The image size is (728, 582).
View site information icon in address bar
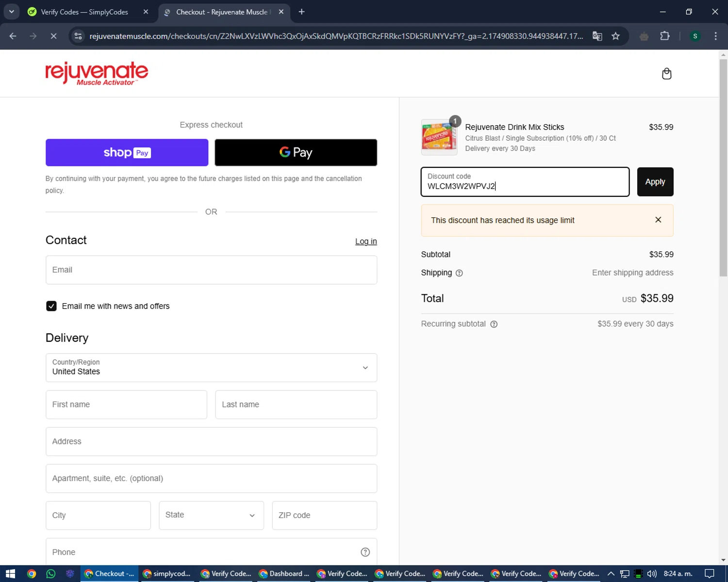(x=78, y=36)
